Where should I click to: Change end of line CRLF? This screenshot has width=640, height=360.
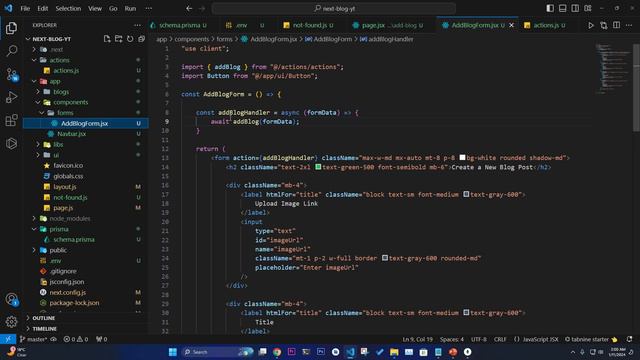pyautogui.click(x=500, y=339)
